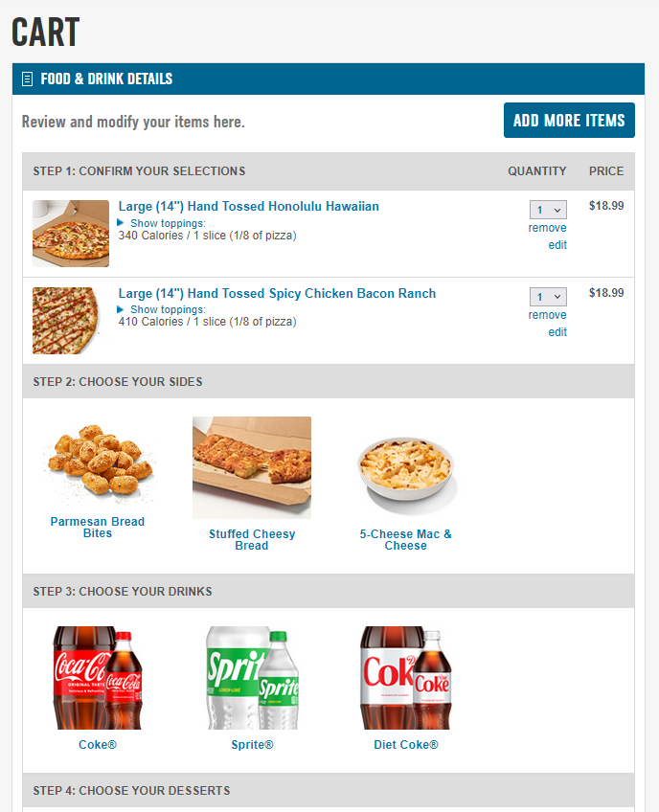This screenshot has width=659, height=812.
Task: Click the Spicy Chicken Bacon Ranch pizza image
Action: [x=66, y=320]
